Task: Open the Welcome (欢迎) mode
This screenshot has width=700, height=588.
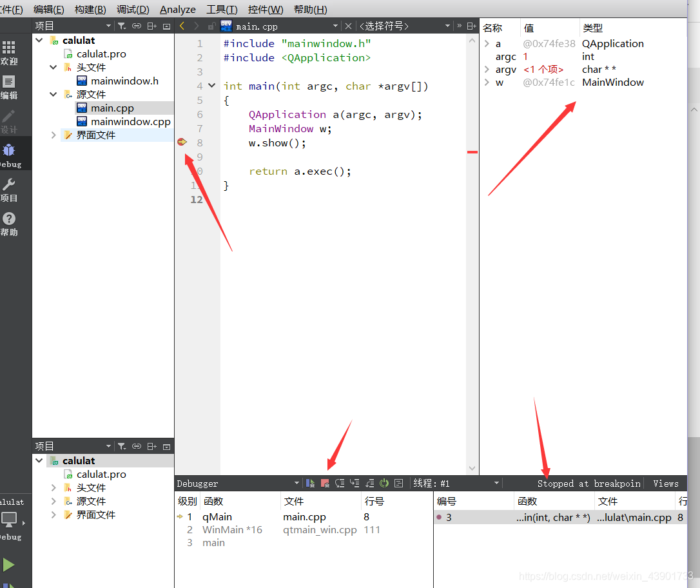Action: click(x=9, y=53)
